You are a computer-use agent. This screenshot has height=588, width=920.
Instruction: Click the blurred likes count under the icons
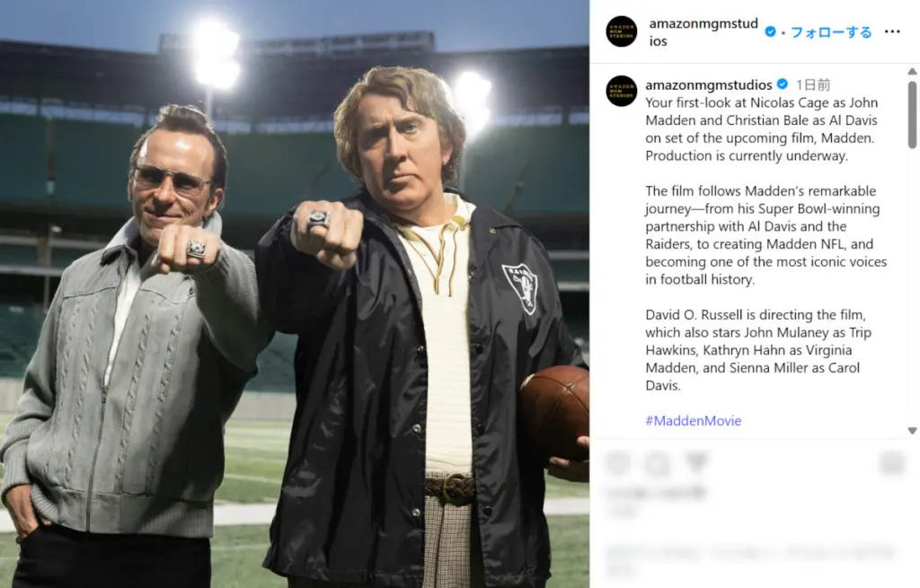[655, 493]
